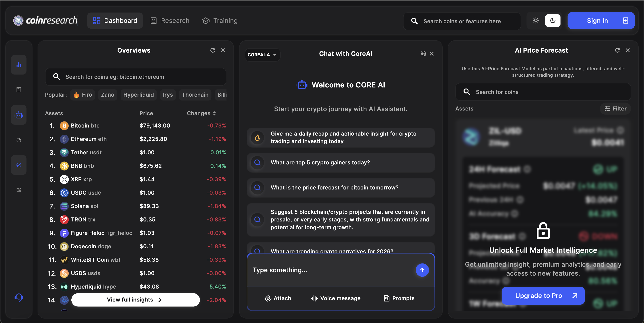The height and width of the screenshot is (323, 644).
Task: Open the bar chart sidebar icon
Action: (19, 65)
